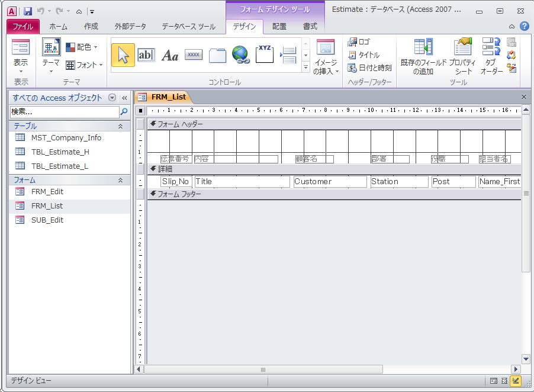The height and width of the screenshot is (392, 534).
Task: Switch to the データベース ツール tab
Action: pos(189,27)
